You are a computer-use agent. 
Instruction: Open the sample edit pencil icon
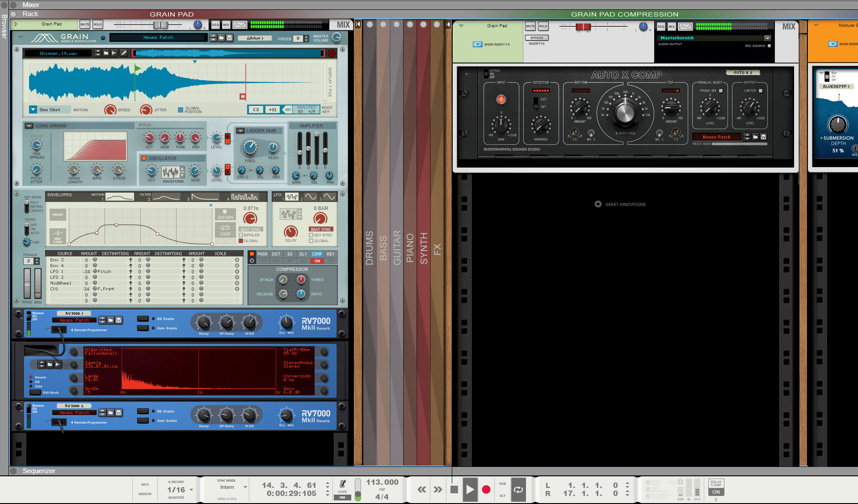tap(124, 53)
